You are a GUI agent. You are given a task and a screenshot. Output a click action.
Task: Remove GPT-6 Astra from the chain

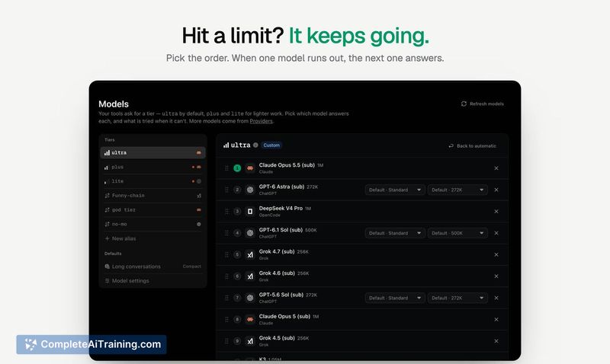click(496, 190)
